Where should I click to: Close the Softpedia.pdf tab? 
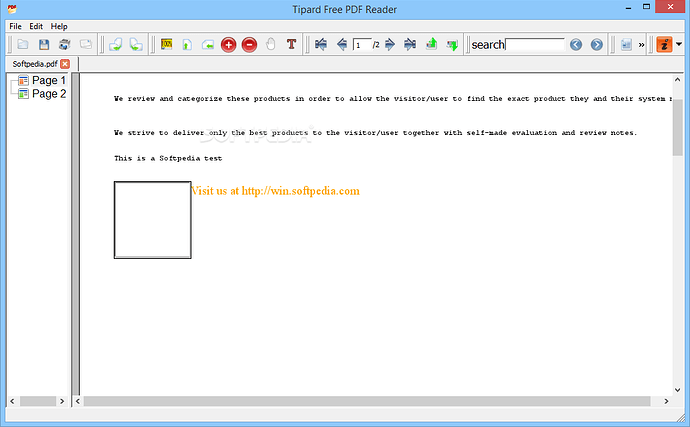[65, 64]
